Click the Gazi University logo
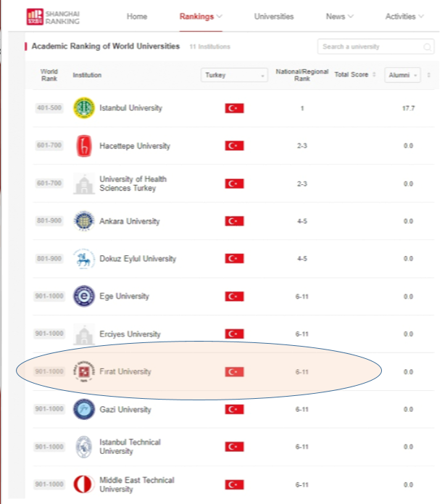445x504 pixels. click(x=84, y=409)
